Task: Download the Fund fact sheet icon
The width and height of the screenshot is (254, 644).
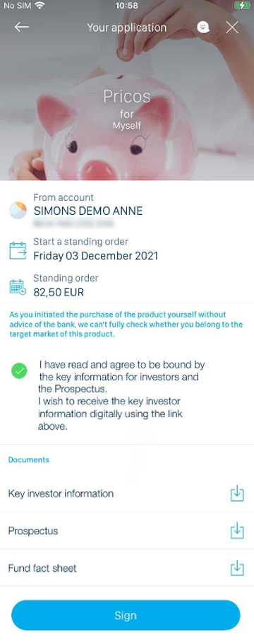Action: coord(237,568)
